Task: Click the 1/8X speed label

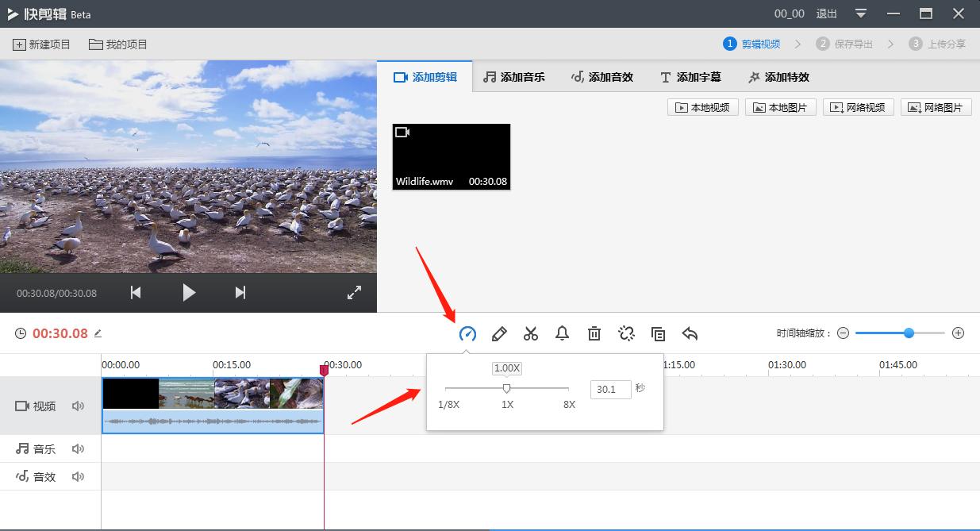Action: click(448, 404)
